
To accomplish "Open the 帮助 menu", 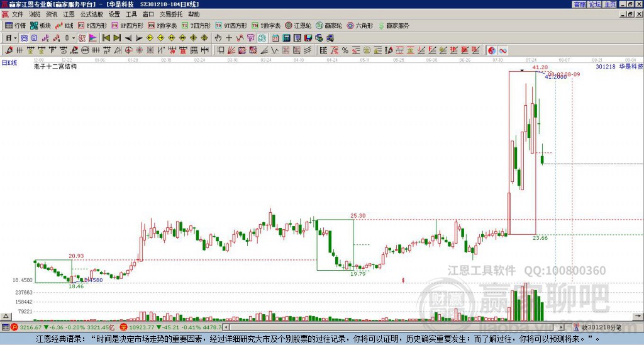I will [194, 14].
